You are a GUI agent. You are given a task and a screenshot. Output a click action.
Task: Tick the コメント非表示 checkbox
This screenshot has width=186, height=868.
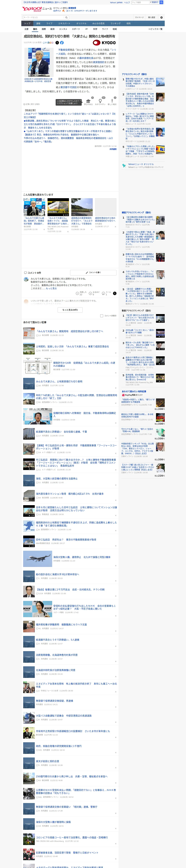[102, 316]
